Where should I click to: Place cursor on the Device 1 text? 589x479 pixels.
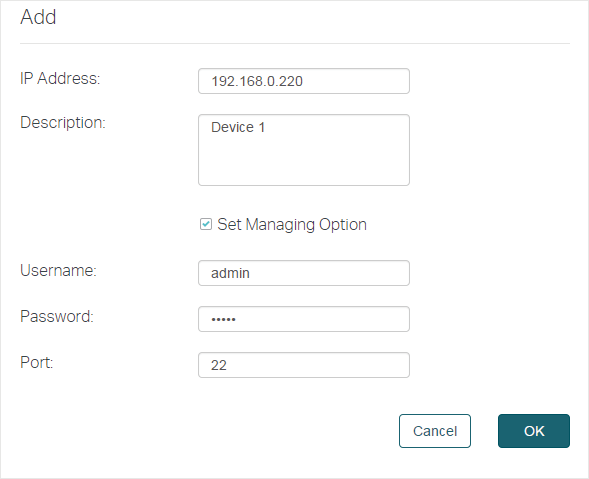click(x=238, y=127)
